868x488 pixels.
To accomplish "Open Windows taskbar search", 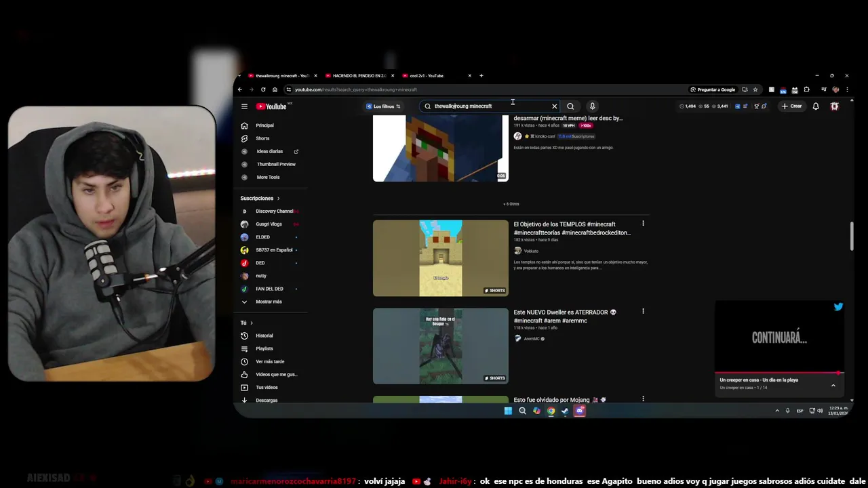I will tap(522, 411).
